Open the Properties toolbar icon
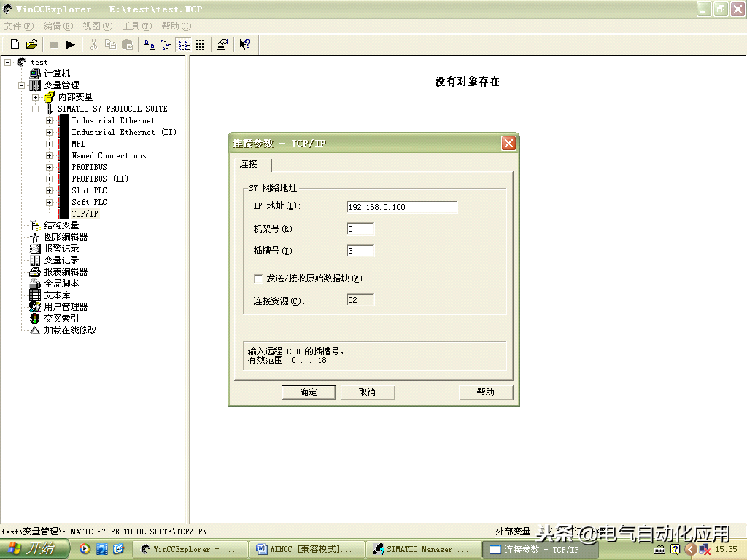This screenshot has width=747, height=560. pyautogui.click(x=222, y=44)
